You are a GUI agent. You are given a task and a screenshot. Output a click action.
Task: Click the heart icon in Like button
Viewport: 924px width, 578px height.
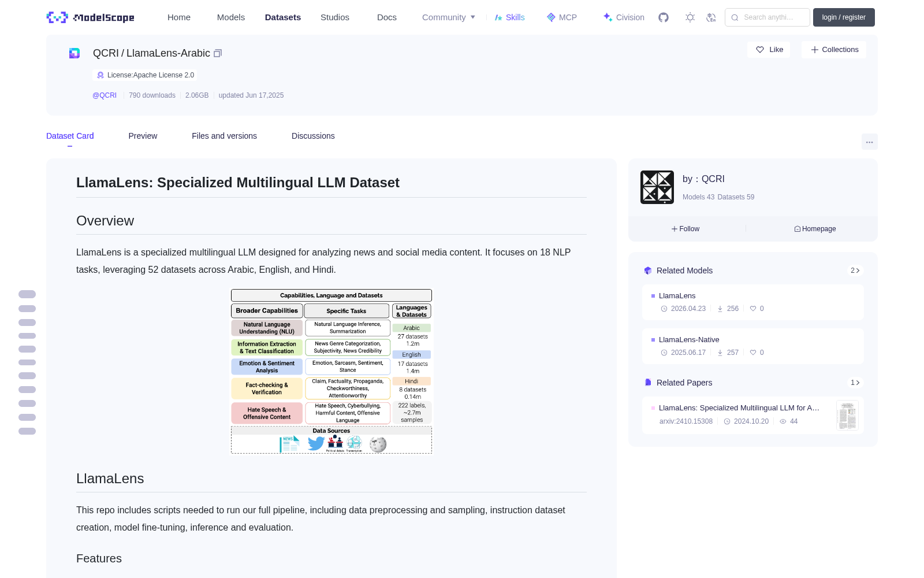760,50
